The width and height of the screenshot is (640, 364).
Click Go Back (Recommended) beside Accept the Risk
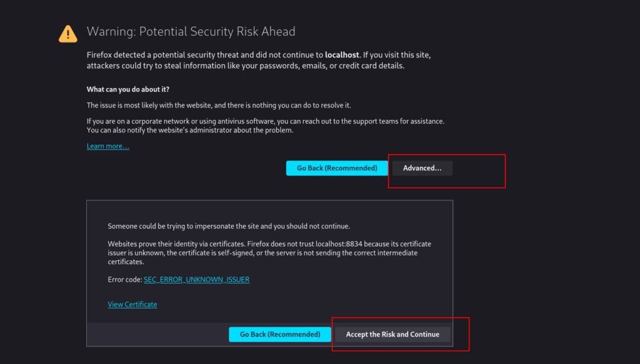click(280, 334)
